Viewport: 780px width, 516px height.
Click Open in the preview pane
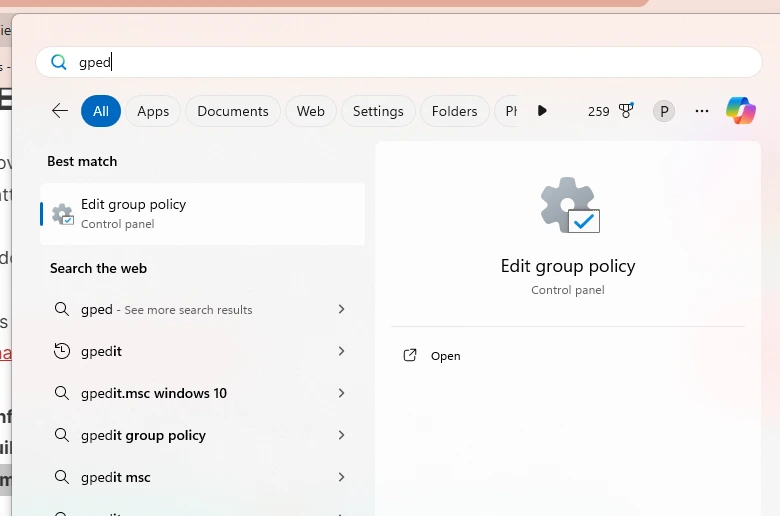[445, 356]
